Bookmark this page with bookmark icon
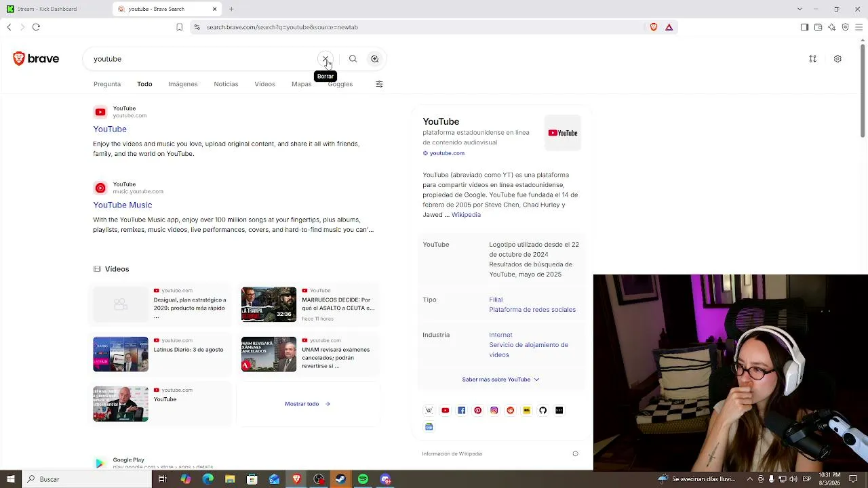 tap(179, 27)
